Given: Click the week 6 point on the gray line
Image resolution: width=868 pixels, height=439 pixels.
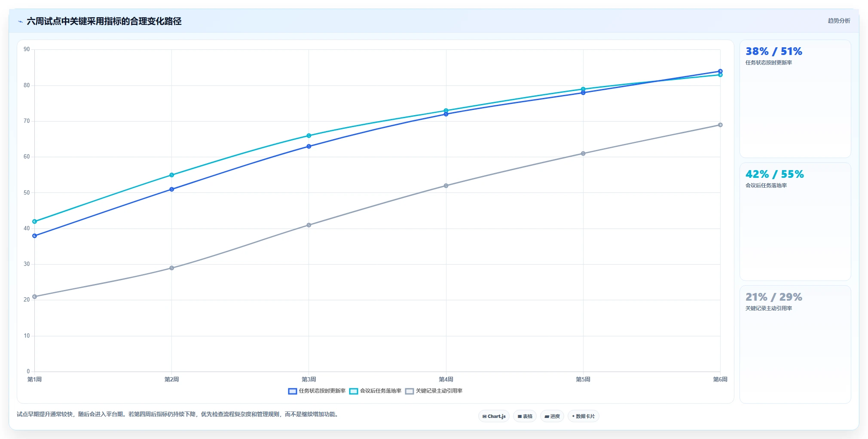Looking at the screenshot, I should pos(720,125).
